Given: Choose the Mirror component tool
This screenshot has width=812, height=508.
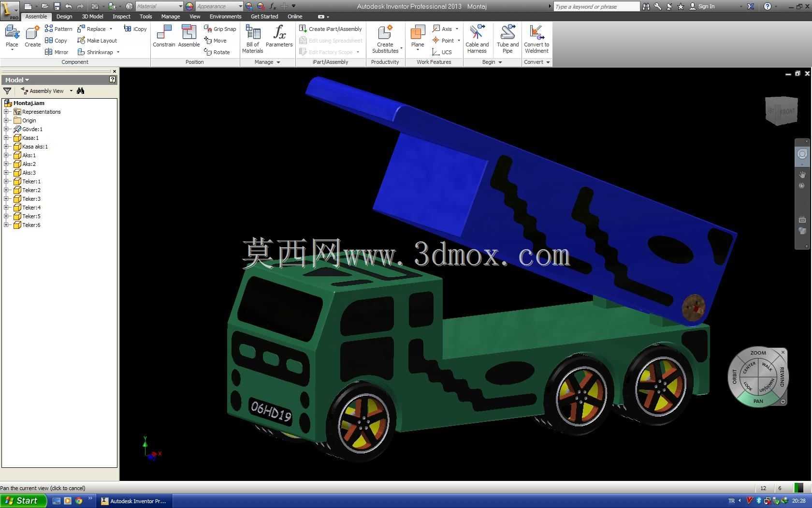Looking at the screenshot, I should tap(57, 52).
